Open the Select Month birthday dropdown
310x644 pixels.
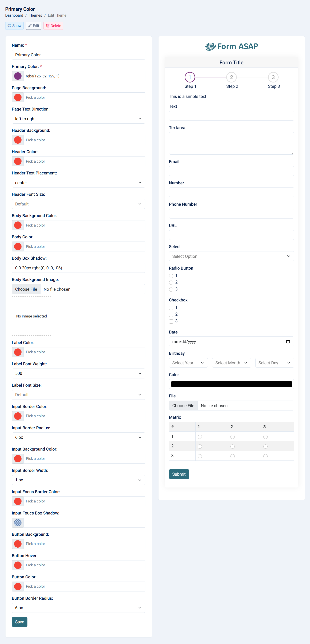pyautogui.click(x=231, y=363)
